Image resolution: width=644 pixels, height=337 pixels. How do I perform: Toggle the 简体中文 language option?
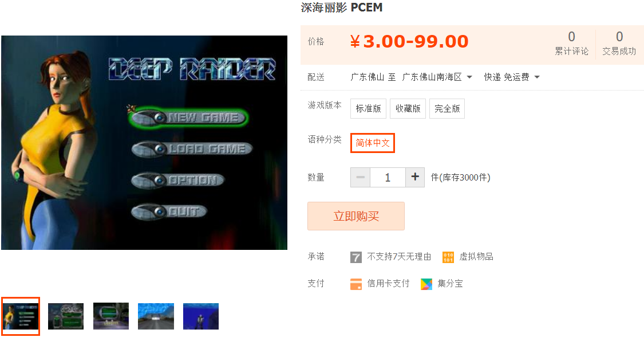coord(373,143)
